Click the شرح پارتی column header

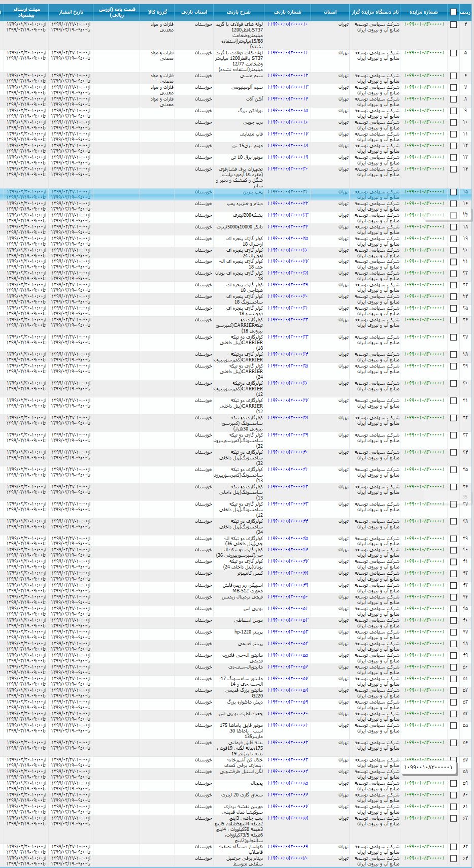pyautogui.click(x=239, y=12)
